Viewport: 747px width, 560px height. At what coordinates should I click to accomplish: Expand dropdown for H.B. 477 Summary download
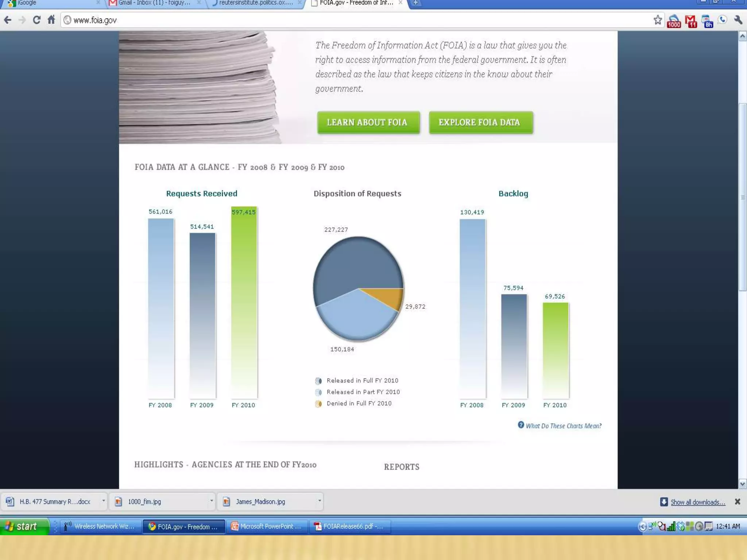click(103, 501)
